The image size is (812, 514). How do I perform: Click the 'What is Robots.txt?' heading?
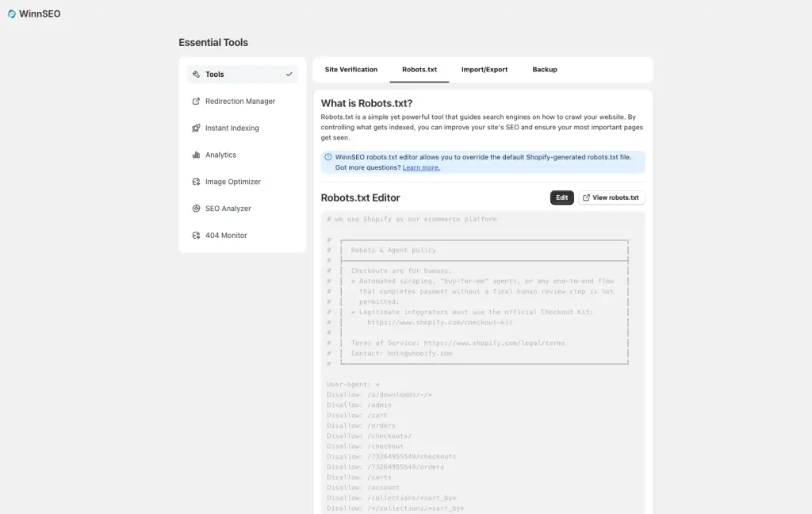click(366, 103)
